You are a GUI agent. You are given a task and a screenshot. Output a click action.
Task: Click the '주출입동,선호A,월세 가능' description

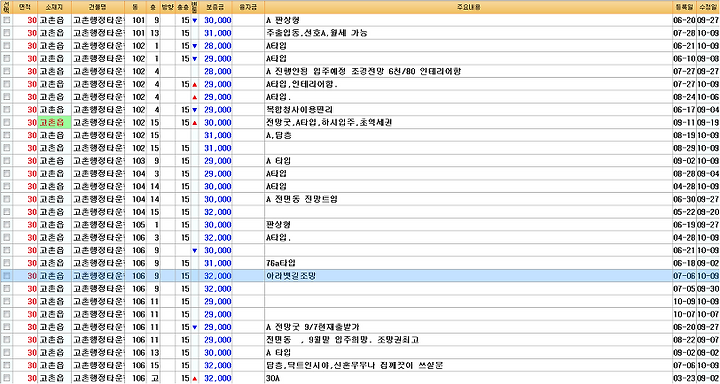316,34
